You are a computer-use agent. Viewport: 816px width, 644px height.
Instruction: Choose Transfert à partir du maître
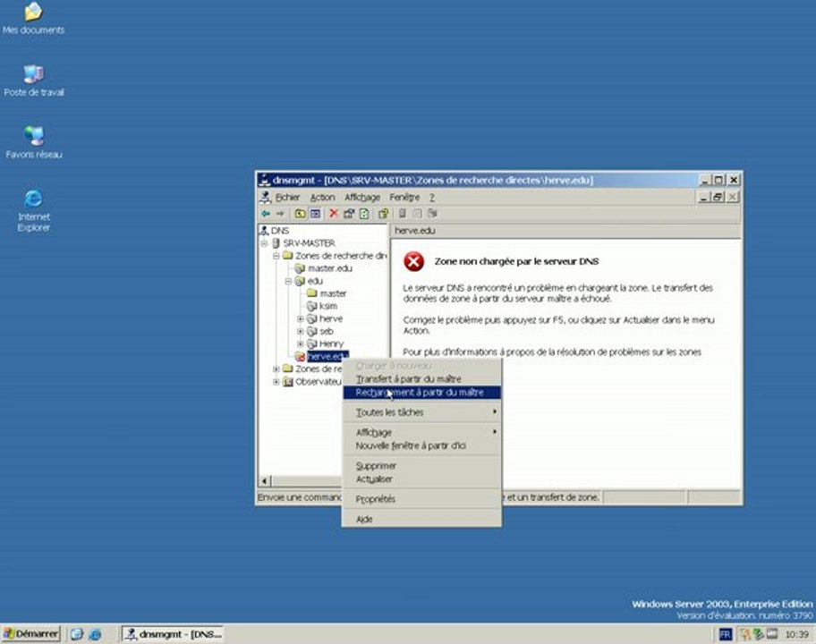(x=421, y=379)
